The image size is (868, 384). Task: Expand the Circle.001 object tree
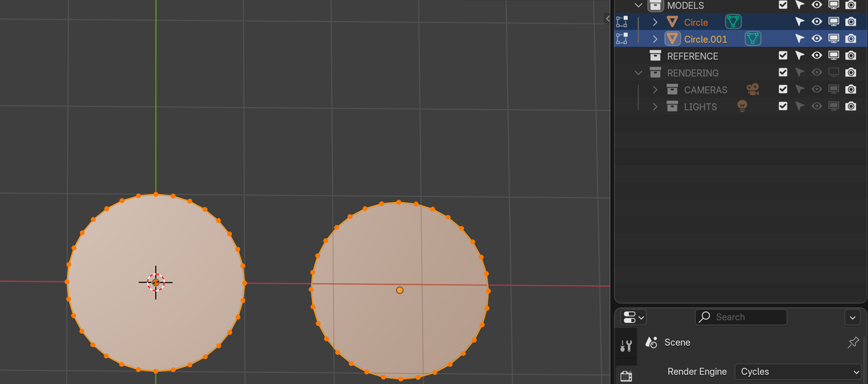(x=655, y=39)
